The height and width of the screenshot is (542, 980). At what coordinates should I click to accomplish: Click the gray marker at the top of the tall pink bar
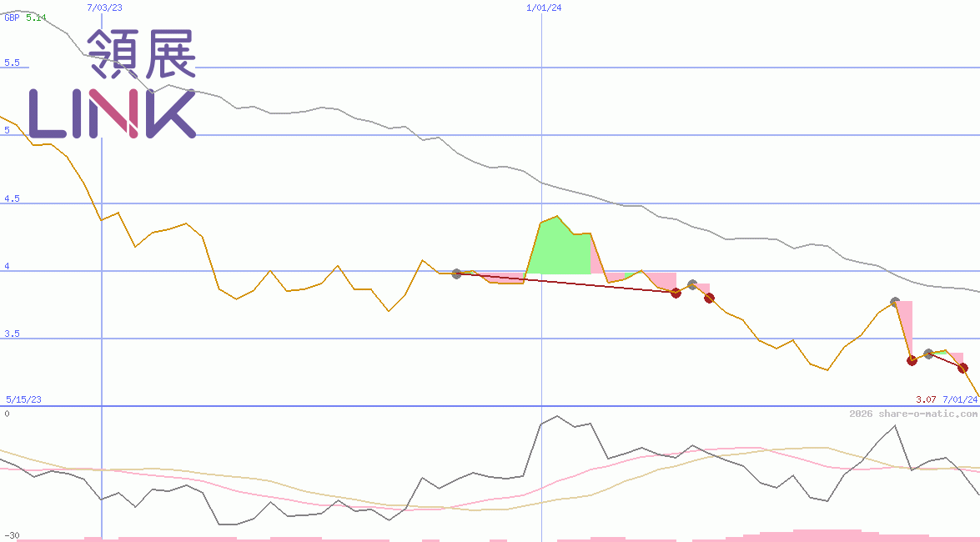895,302
